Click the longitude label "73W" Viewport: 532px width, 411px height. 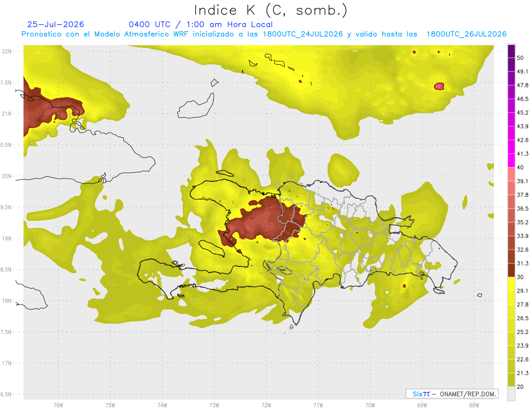tap(214, 405)
